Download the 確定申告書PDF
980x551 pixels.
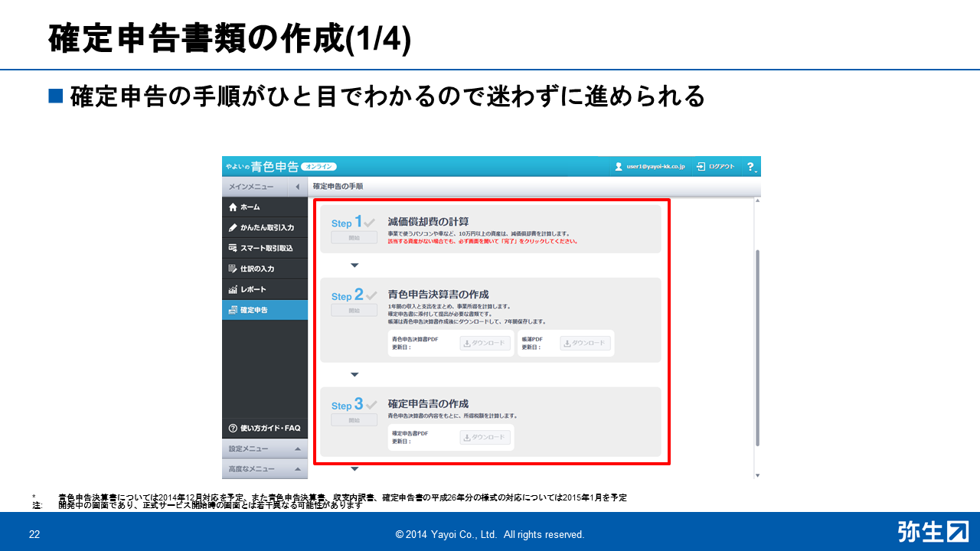point(485,437)
